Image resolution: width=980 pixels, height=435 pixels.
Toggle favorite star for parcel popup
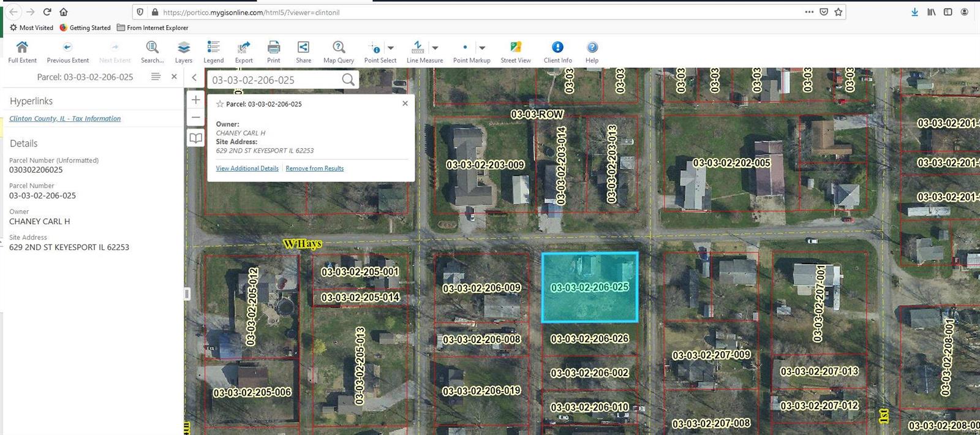tap(220, 104)
